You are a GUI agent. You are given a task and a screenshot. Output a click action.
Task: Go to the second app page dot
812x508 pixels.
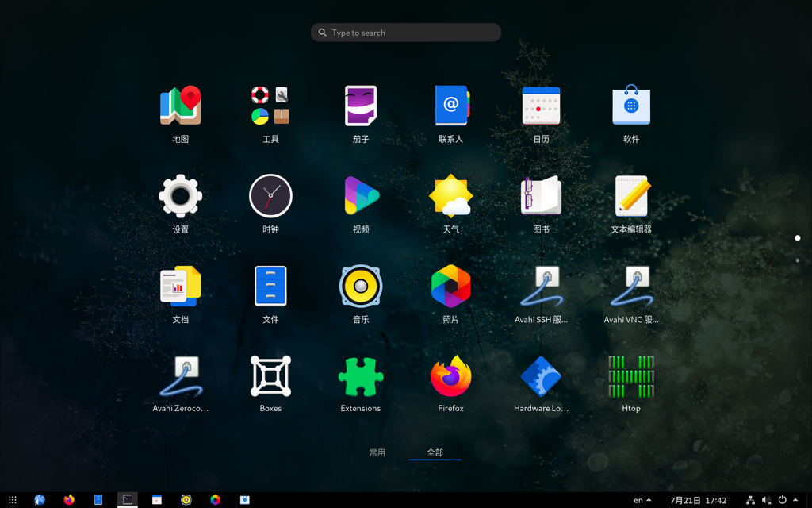pos(797,260)
